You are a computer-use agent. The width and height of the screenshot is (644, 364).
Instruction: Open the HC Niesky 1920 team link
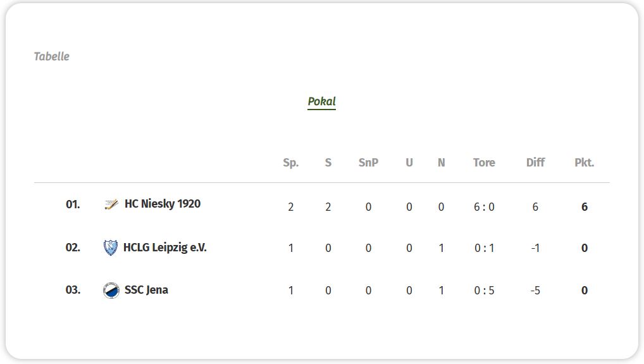[162, 204]
